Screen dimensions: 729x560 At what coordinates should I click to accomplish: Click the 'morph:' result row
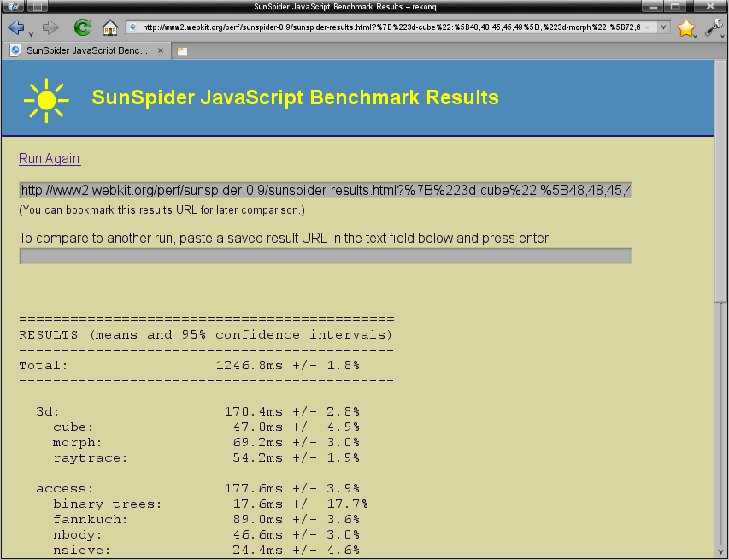(206, 442)
